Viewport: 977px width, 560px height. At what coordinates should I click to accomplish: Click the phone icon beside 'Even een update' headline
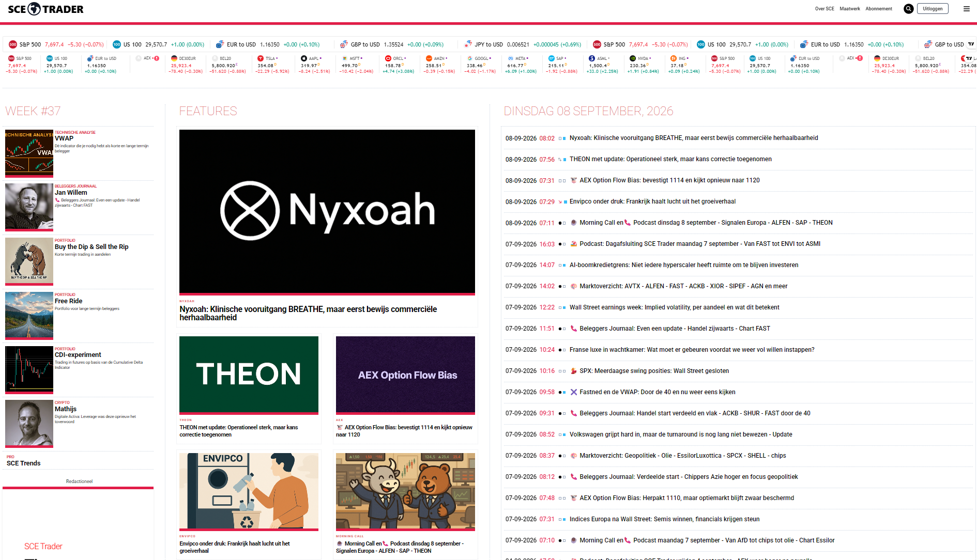pos(573,329)
